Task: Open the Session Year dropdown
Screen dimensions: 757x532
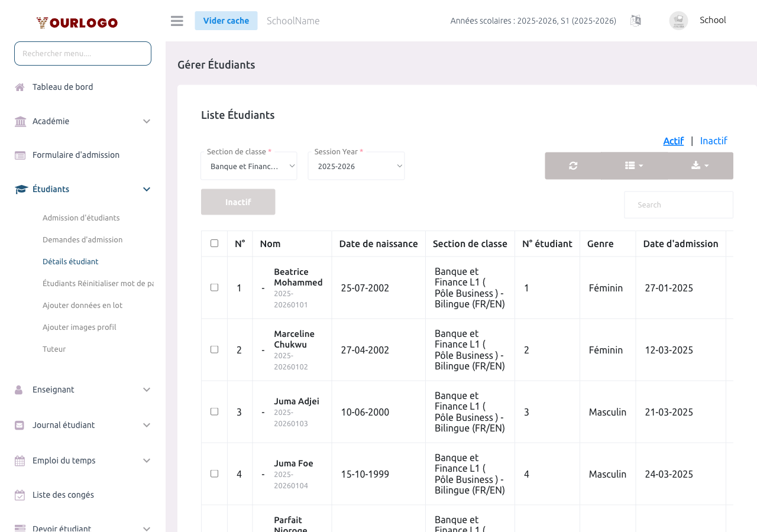Action: (356, 166)
